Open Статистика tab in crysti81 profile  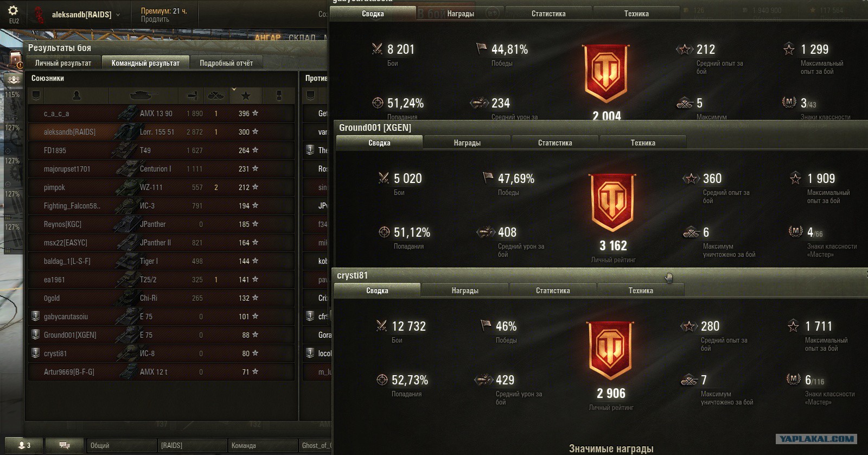coord(553,290)
